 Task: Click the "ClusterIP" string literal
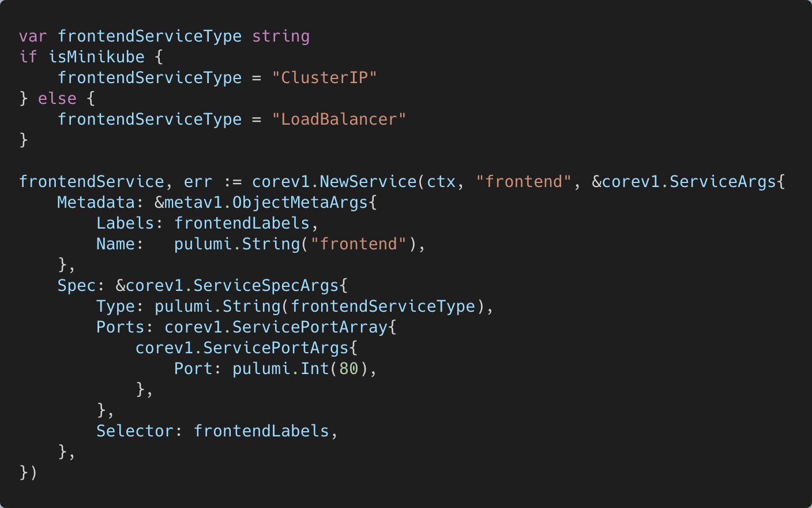point(324,77)
